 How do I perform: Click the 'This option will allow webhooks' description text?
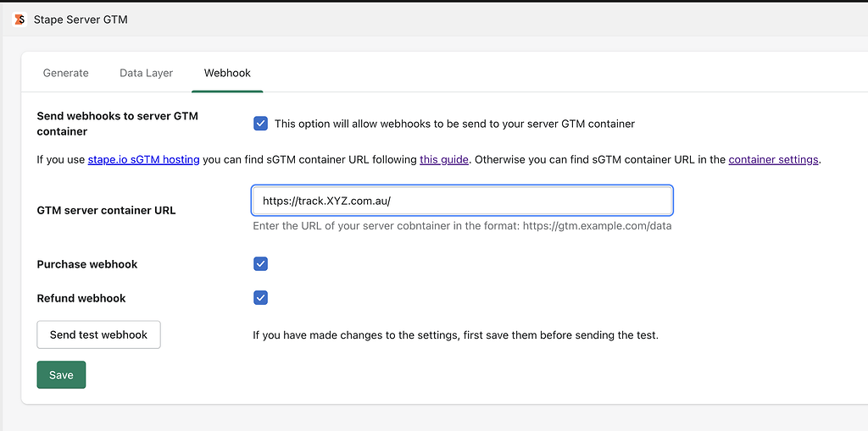coord(454,124)
